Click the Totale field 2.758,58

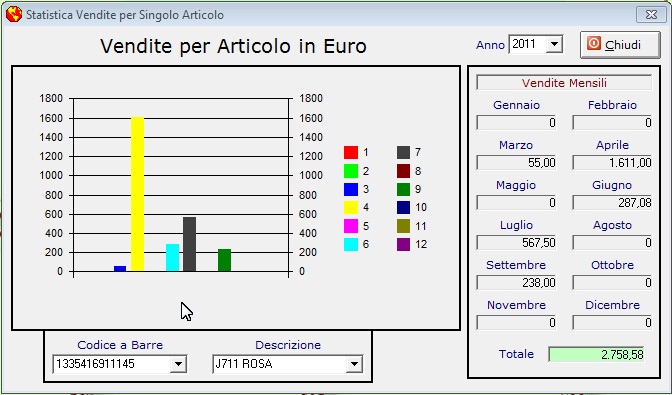596,355
